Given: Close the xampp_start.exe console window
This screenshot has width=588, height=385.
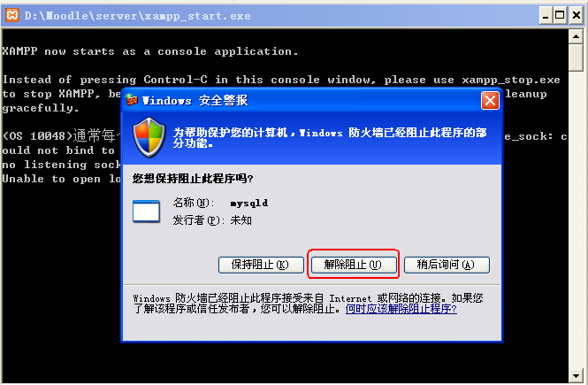Looking at the screenshot, I should coord(577,16).
